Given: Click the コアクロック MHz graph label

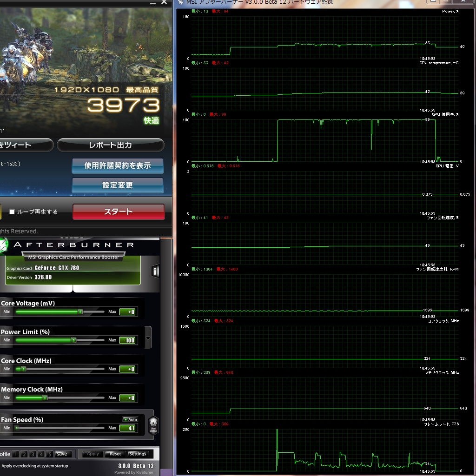Looking at the screenshot, I should click(x=443, y=321).
